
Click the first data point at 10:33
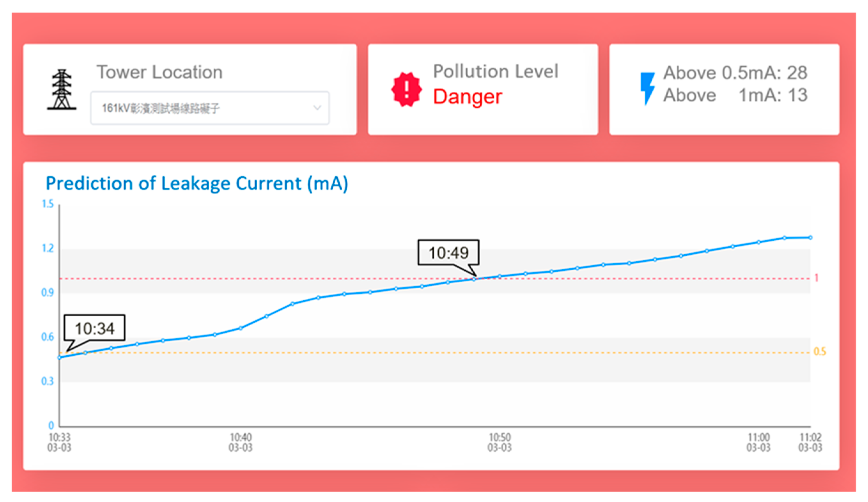[x=59, y=358]
